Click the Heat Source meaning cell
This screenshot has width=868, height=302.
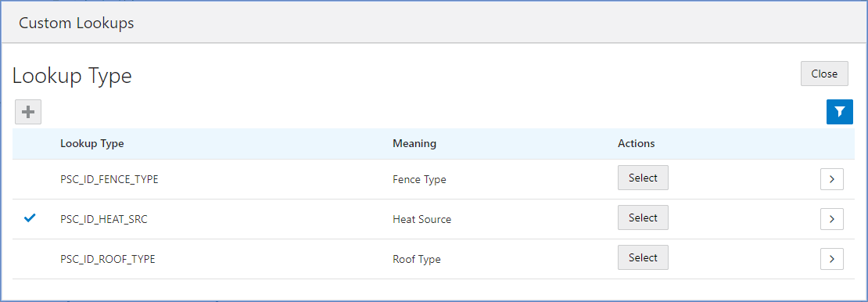[x=421, y=219]
